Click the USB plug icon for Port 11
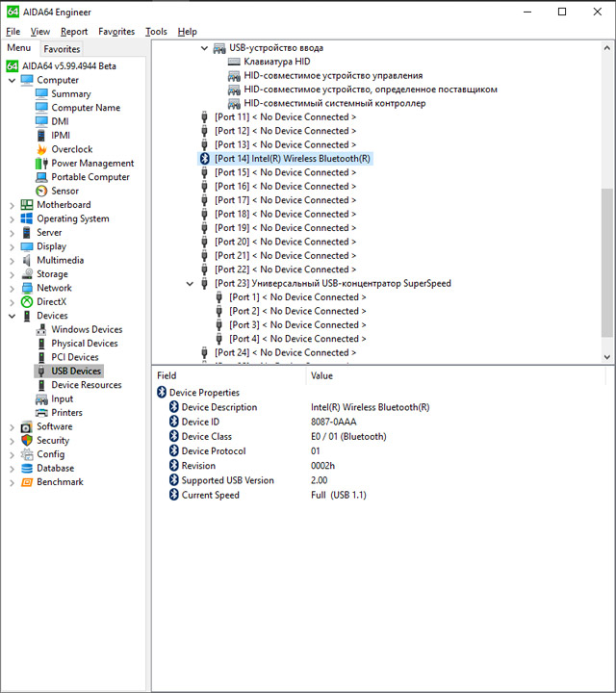This screenshot has width=616, height=693. coord(204,117)
